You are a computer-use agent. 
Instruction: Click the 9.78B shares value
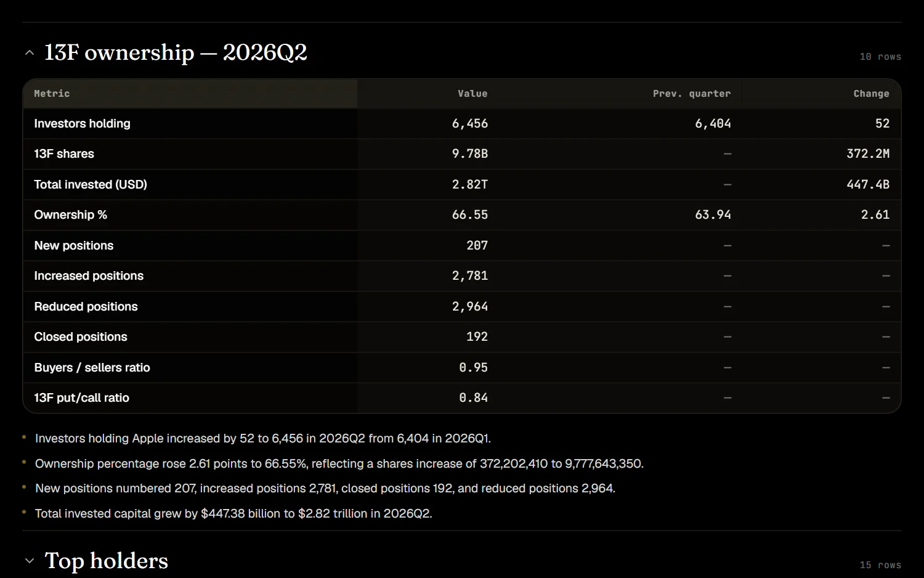click(x=470, y=154)
